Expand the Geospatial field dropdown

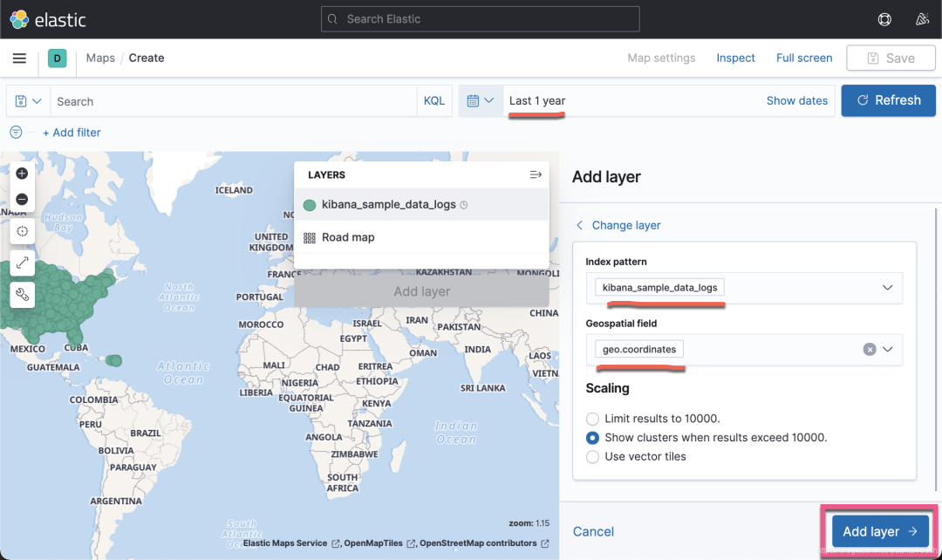887,349
